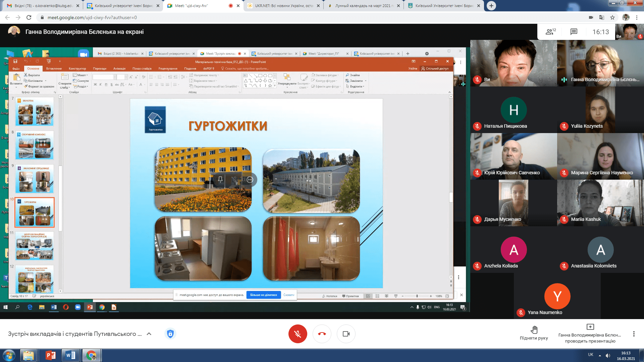Image resolution: width=644 pixels, height=362 pixels.
Task: Click the UK language indicator in taskbar
Action: pyautogui.click(x=590, y=355)
